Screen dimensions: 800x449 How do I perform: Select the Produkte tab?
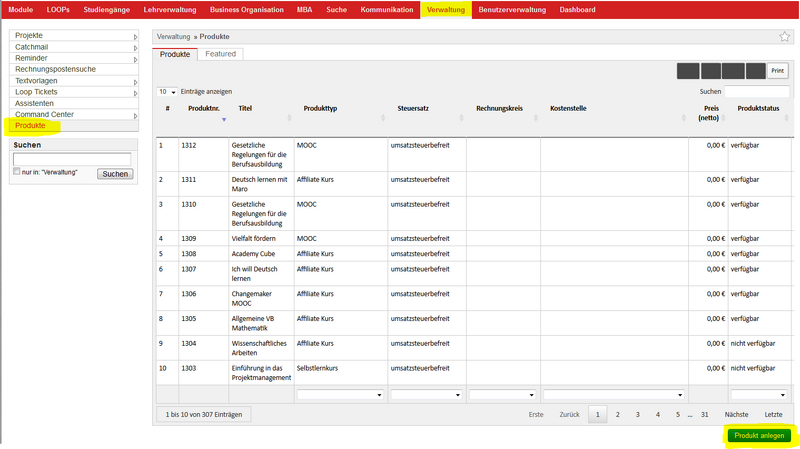[175, 54]
